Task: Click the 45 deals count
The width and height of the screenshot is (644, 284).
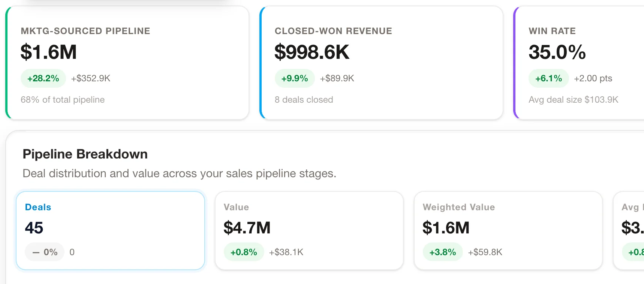Action: [34, 228]
